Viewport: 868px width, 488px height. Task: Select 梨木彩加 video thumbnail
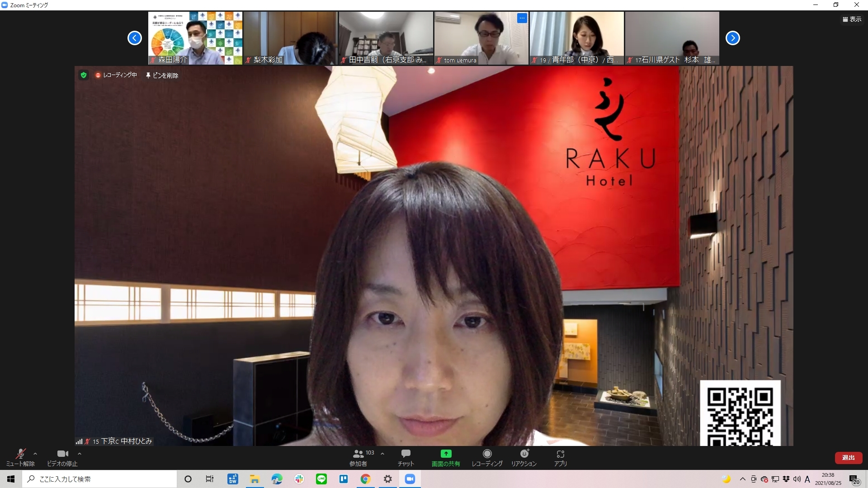[x=291, y=38]
